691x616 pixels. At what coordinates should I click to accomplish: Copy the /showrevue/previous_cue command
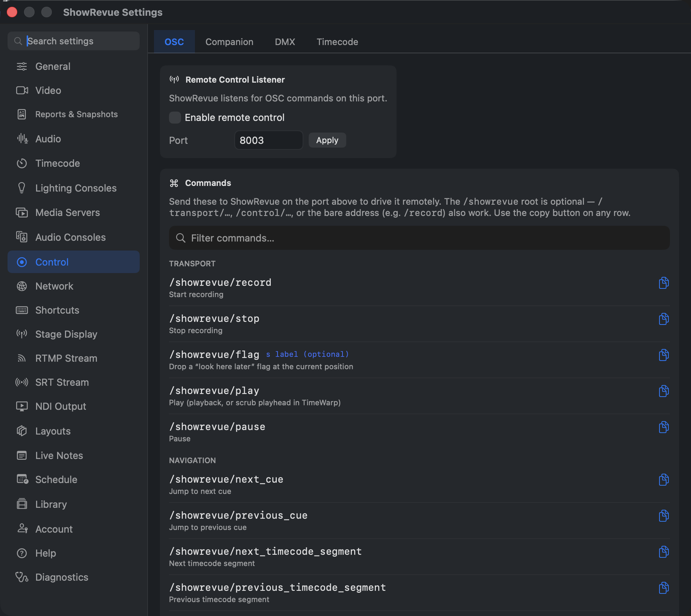tap(664, 516)
